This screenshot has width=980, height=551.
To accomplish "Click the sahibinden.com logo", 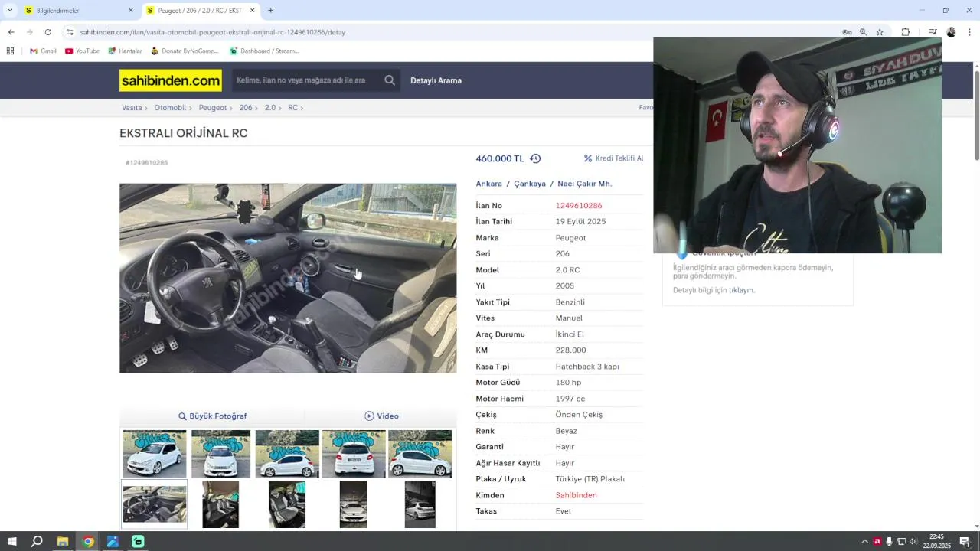I will pyautogui.click(x=171, y=80).
